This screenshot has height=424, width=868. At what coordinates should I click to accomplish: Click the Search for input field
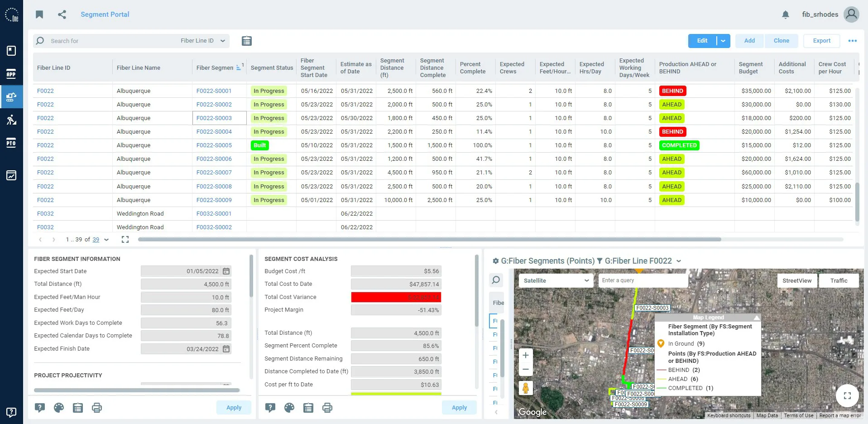[113, 41]
